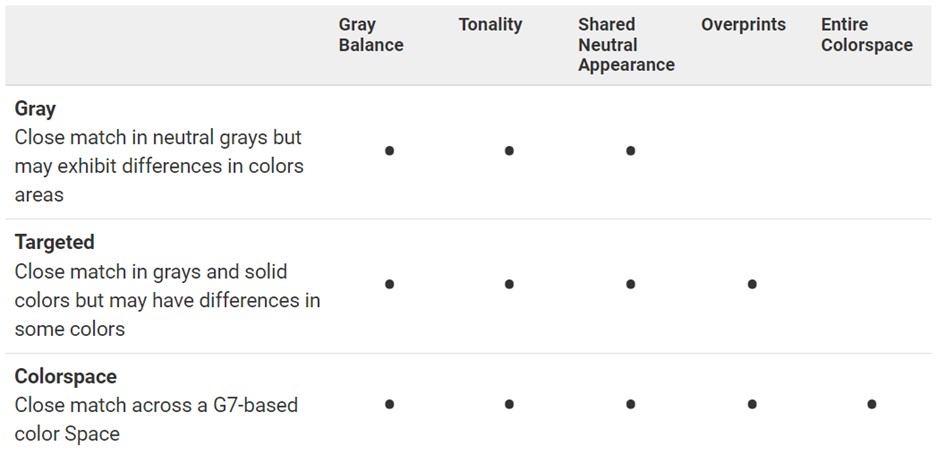Click the Tonality column header
Viewport: 936px width, 455px height.
[490, 25]
